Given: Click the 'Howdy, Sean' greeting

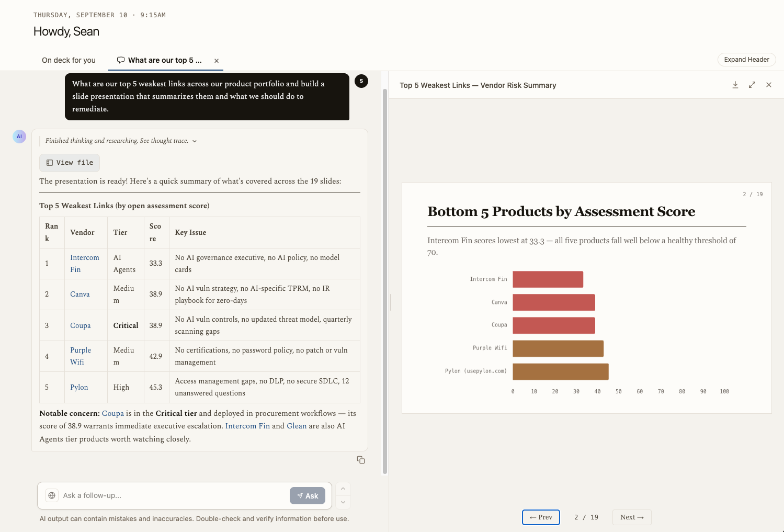Looking at the screenshot, I should pyautogui.click(x=66, y=31).
